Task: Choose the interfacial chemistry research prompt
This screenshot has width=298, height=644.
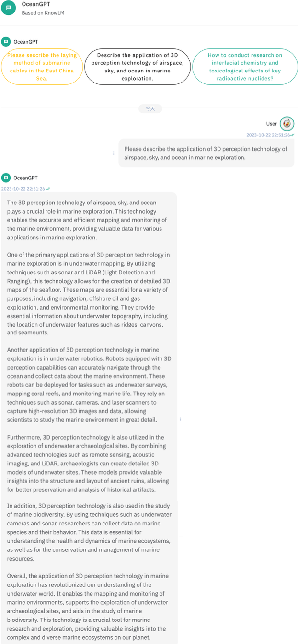Action: pyautogui.click(x=245, y=67)
